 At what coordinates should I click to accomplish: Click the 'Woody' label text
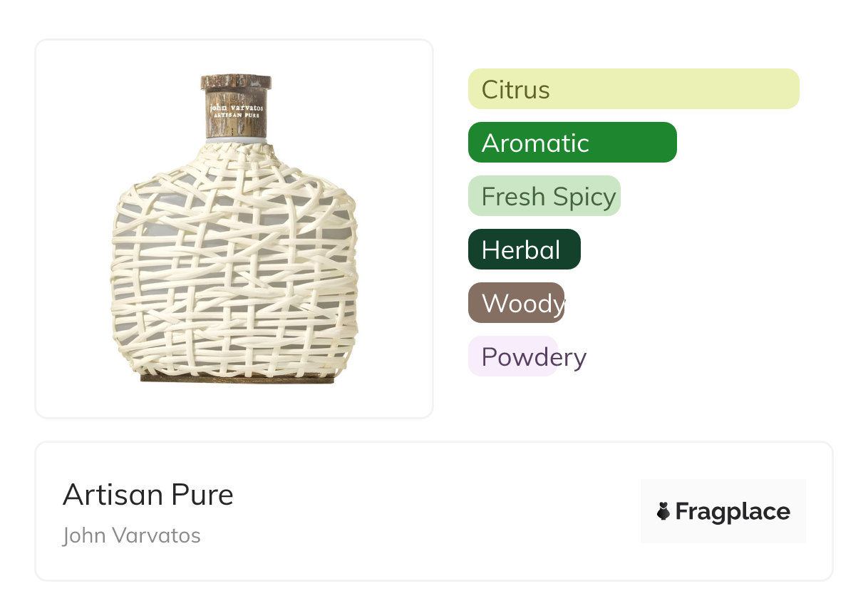coord(522,303)
